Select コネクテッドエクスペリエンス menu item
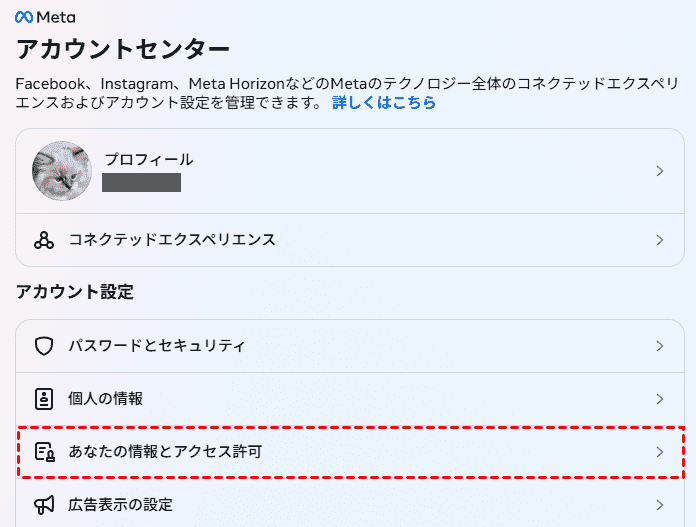696x527 pixels. [172, 240]
